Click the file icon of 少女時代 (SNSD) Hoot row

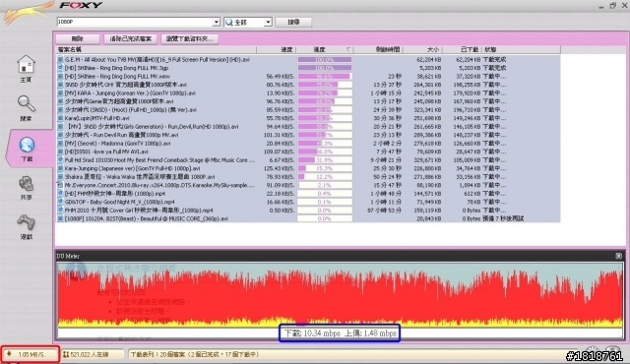(60, 110)
